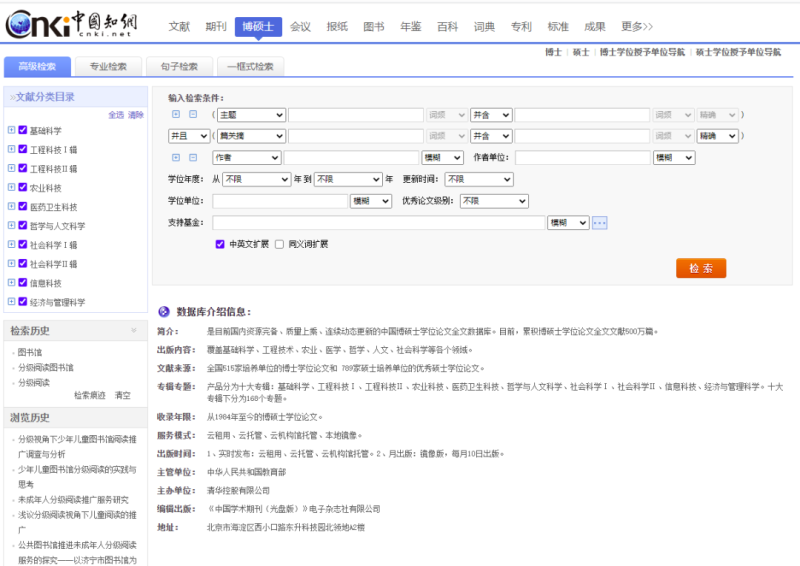Remove a condition row beside the 主题 field
The height and width of the screenshot is (566, 800).
coord(193,114)
